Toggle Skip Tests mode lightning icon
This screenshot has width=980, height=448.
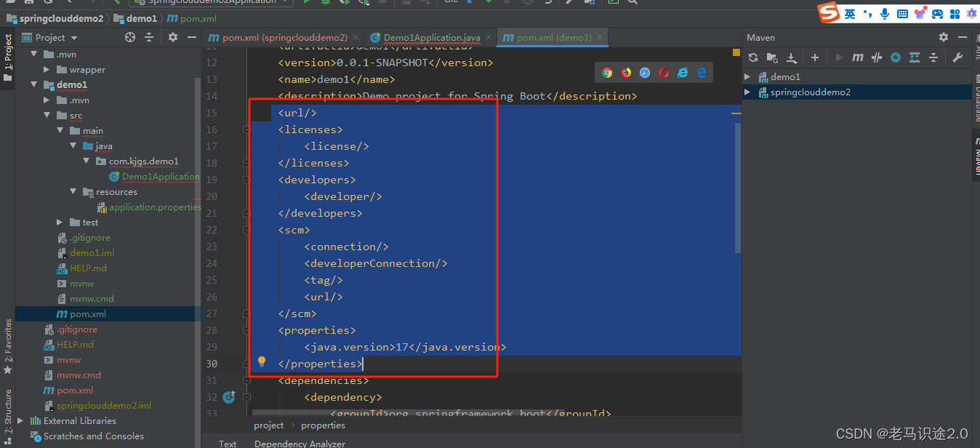(x=896, y=57)
